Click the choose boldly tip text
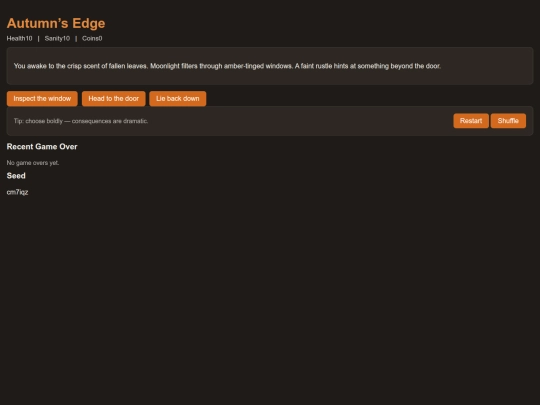The height and width of the screenshot is (405, 540). pyautogui.click(x=81, y=121)
